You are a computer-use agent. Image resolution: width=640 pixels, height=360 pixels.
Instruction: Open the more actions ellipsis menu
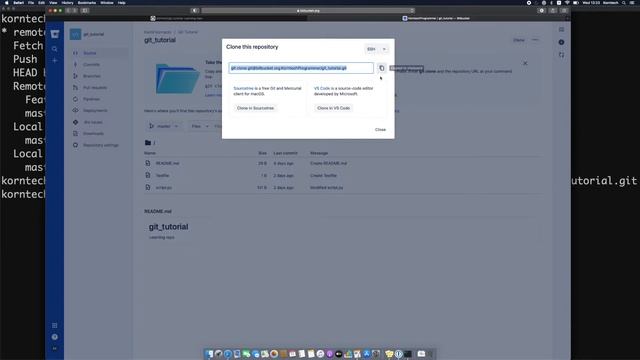(535, 40)
